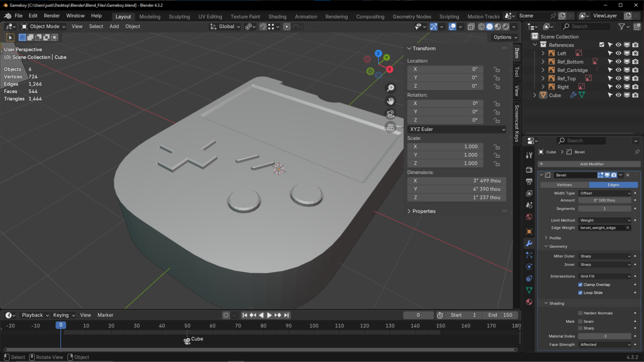Toggle viewport overlays button

point(452,27)
